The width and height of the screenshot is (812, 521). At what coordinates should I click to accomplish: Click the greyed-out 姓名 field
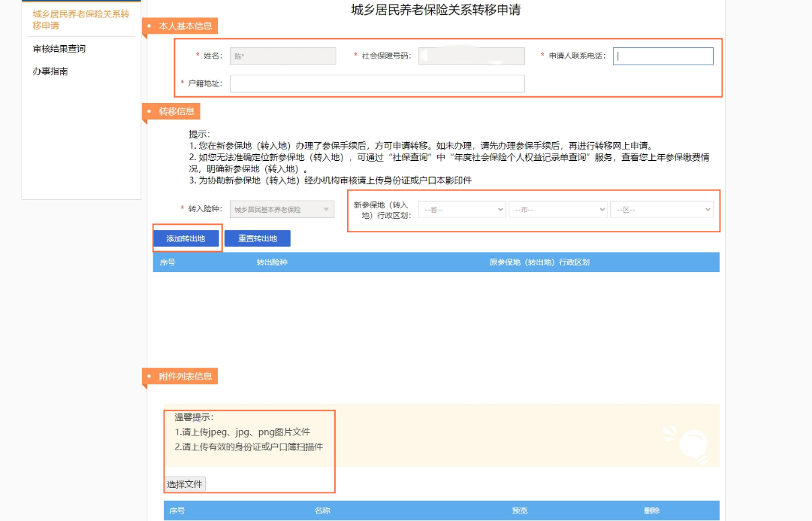coord(283,56)
